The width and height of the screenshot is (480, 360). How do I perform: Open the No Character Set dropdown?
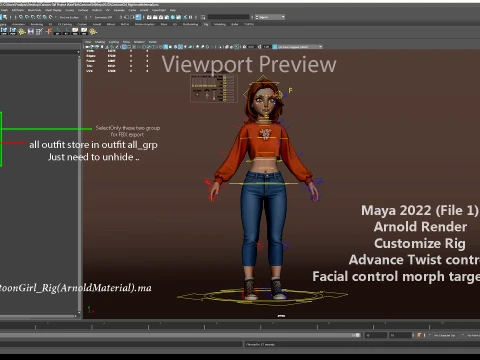coord(443,335)
